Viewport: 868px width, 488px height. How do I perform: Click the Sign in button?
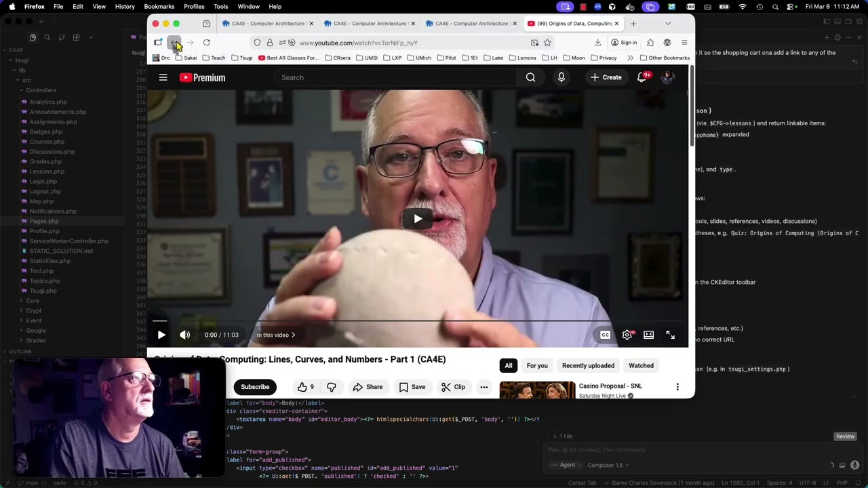[624, 43]
